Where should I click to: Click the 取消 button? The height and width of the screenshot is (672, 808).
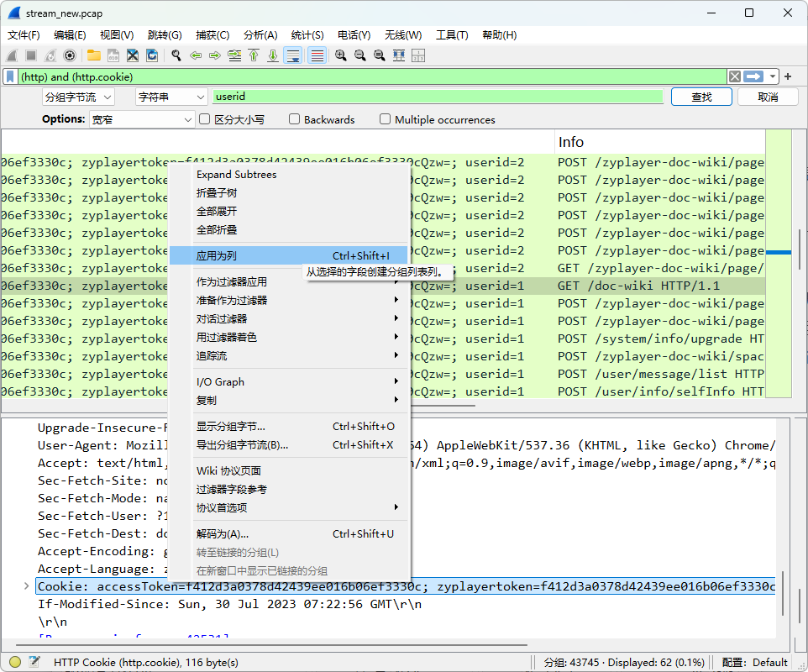768,97
